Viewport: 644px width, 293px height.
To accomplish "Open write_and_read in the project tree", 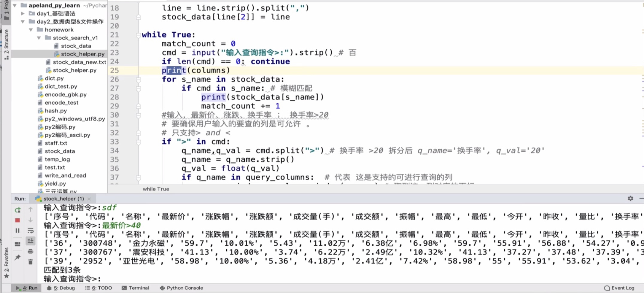I will 65,175.
